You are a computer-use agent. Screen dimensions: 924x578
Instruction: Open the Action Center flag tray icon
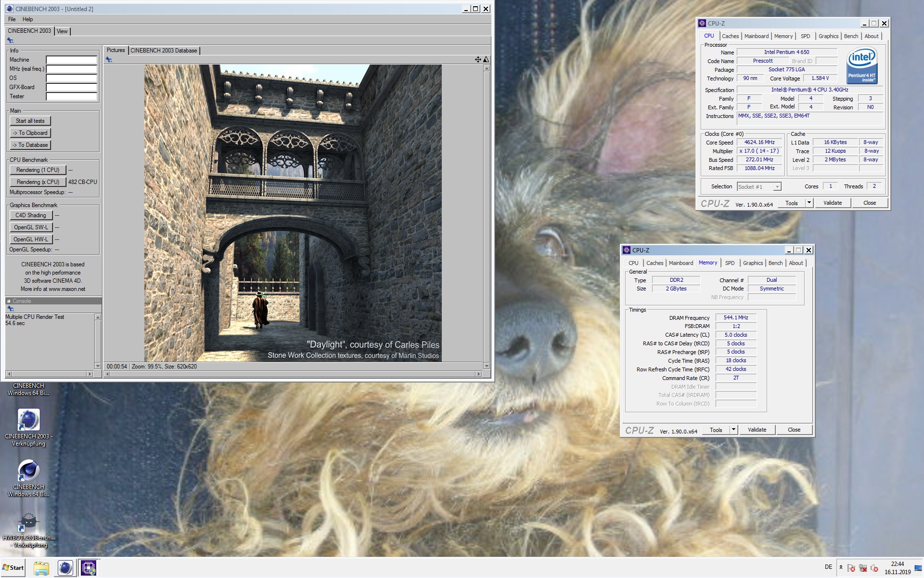coord(851,568)
